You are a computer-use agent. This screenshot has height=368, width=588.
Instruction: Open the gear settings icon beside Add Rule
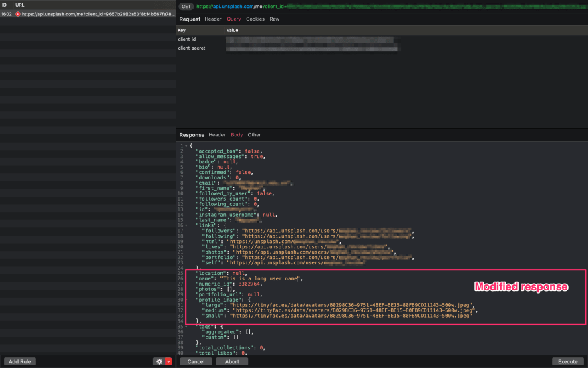tap(160, 361)
